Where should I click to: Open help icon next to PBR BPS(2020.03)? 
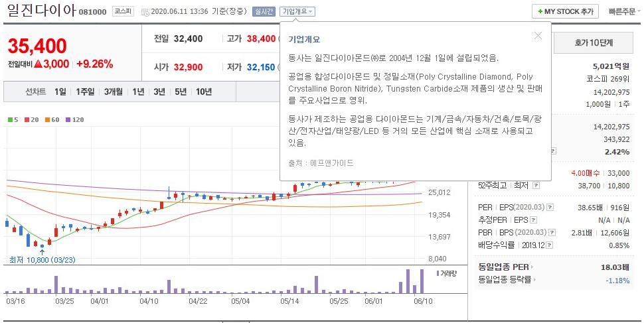tap(552, 233)
